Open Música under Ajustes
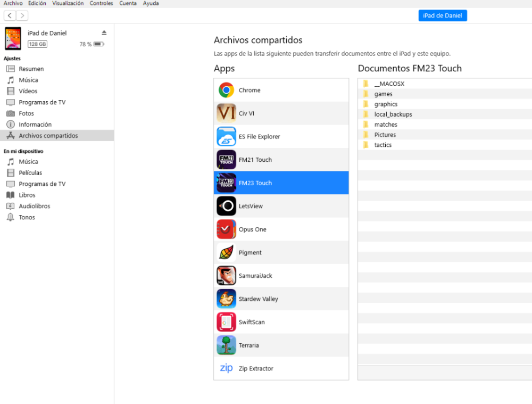This screenshot has height=404, width=532. 57,80
